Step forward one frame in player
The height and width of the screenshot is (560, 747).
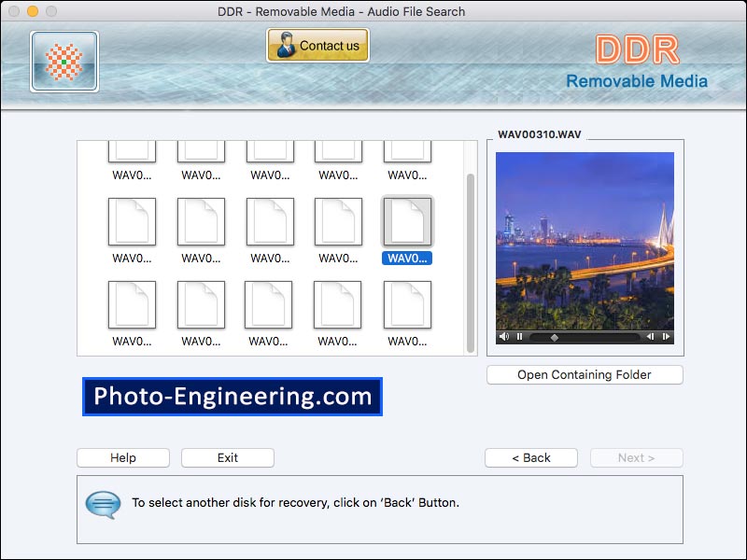666,337
